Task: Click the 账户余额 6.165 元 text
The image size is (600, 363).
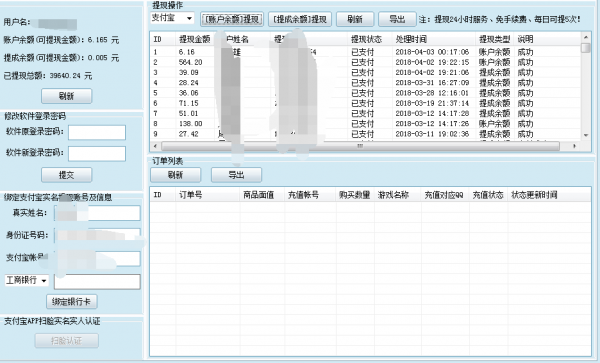Action: pyautogui.click(x=61, y=40)
